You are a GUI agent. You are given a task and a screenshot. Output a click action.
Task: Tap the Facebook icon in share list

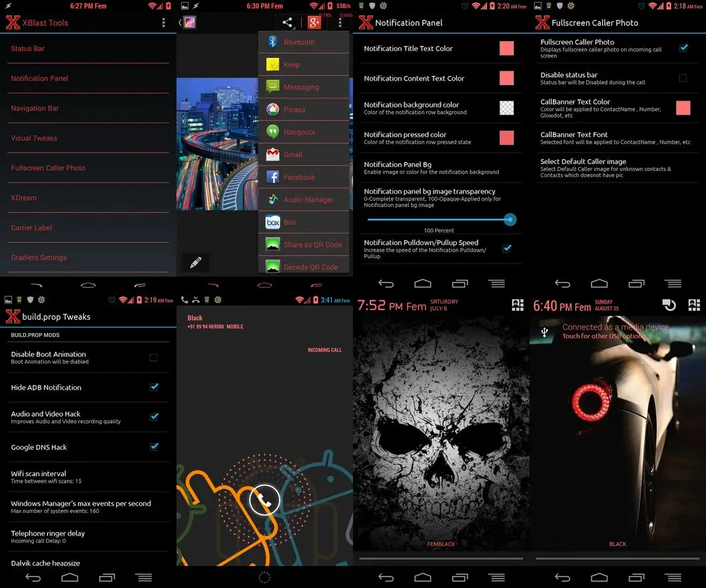(x=272, y=177)
